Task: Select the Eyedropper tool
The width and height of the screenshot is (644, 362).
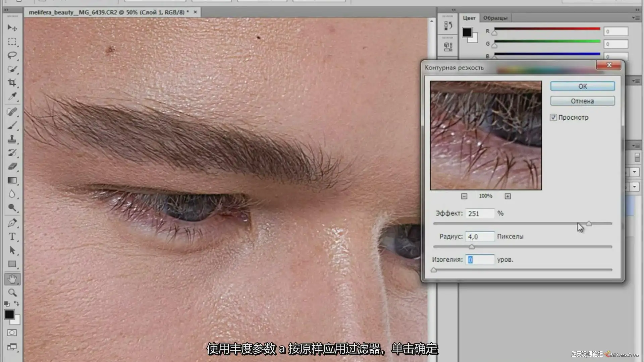Action: click(12, 97)
